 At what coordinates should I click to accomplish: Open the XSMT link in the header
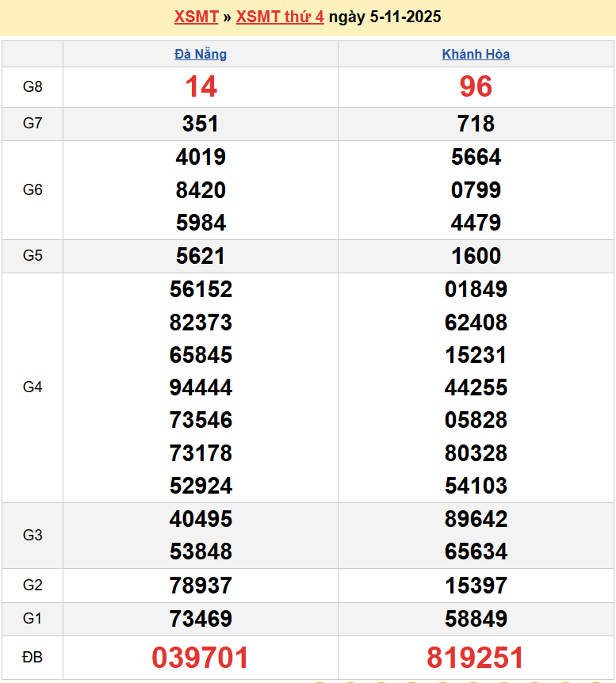[196, 17]
